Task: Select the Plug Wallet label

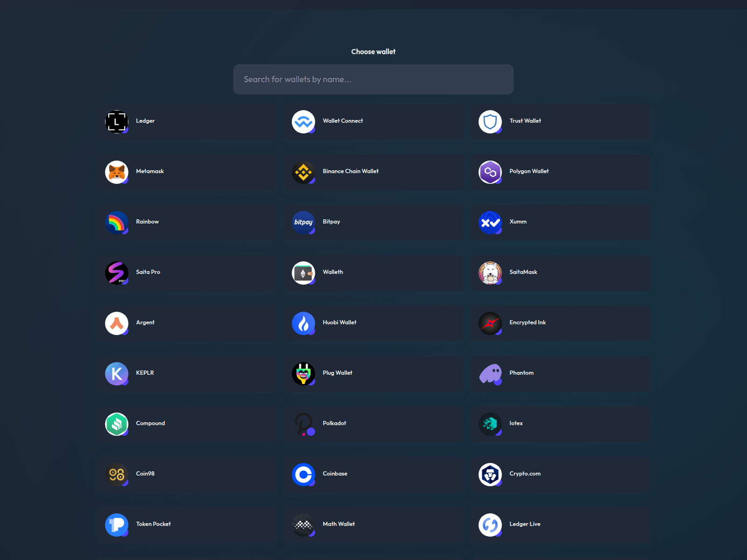Action: coord(338,373)
